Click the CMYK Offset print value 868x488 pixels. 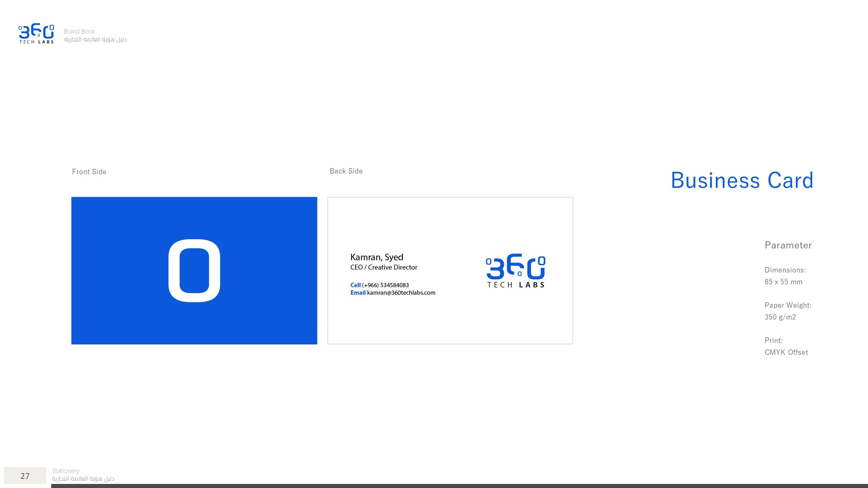click(786, 352)
